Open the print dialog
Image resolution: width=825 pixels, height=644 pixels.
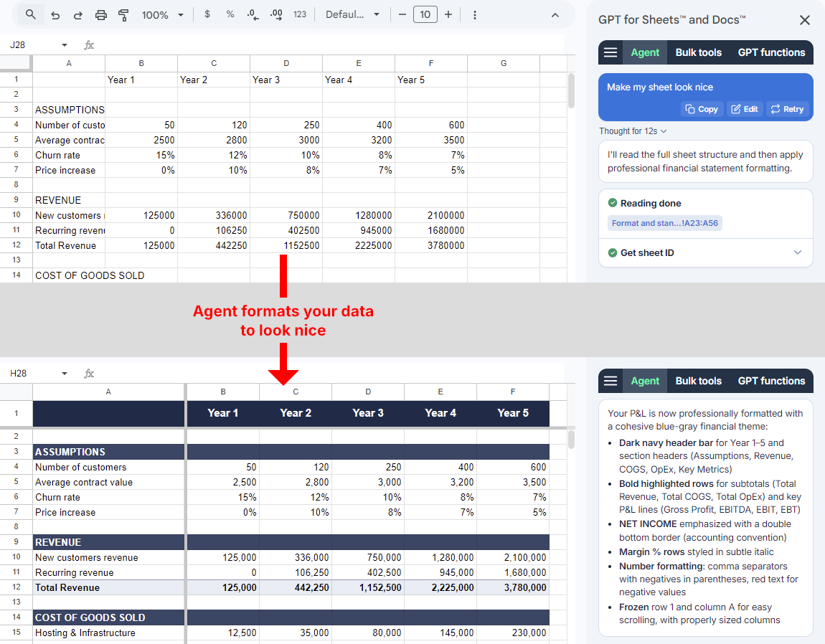[x=100, y=14]
